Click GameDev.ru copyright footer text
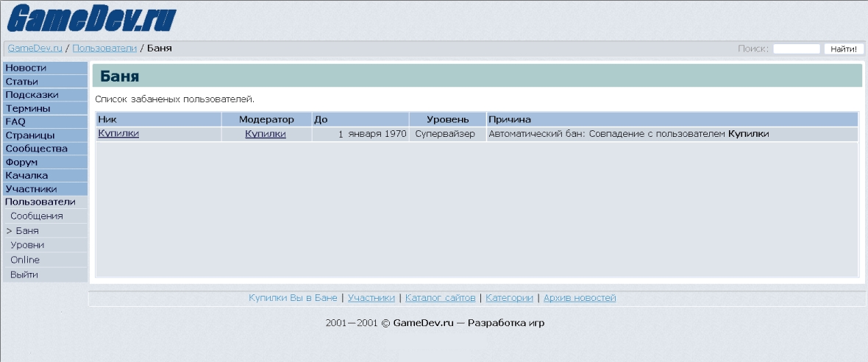868x362 pixels. point(435,323)
